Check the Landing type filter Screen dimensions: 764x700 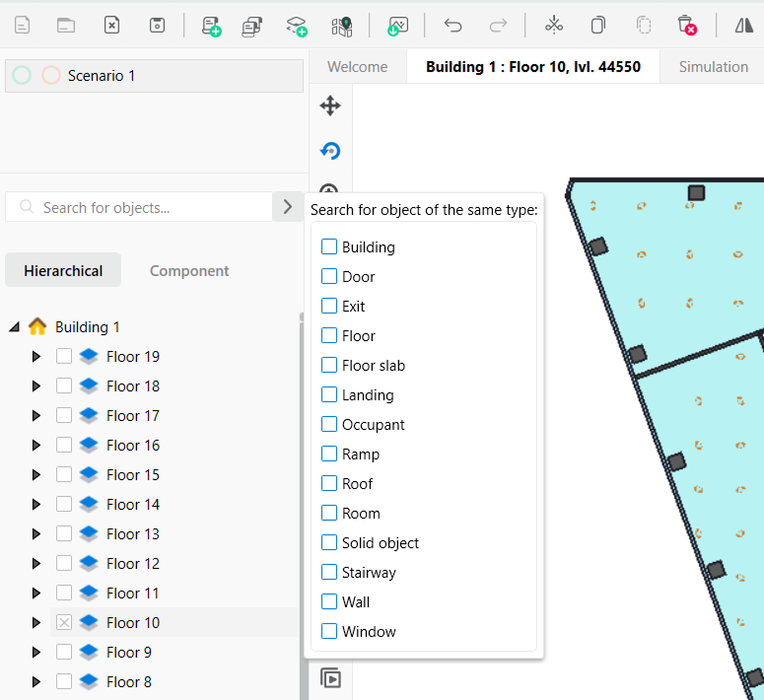pyautogui.click(x=329, y=394)
